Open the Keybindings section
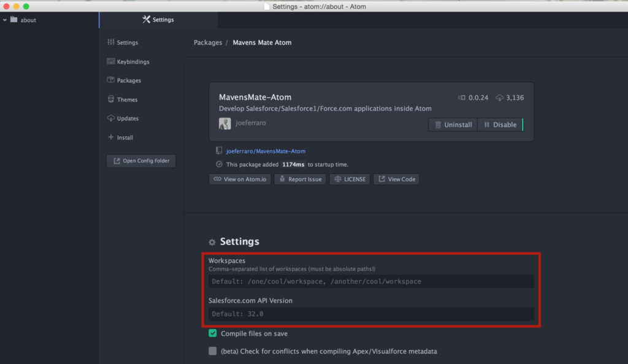The width and height of the screenshot is (628, 364). pos(128,62)
